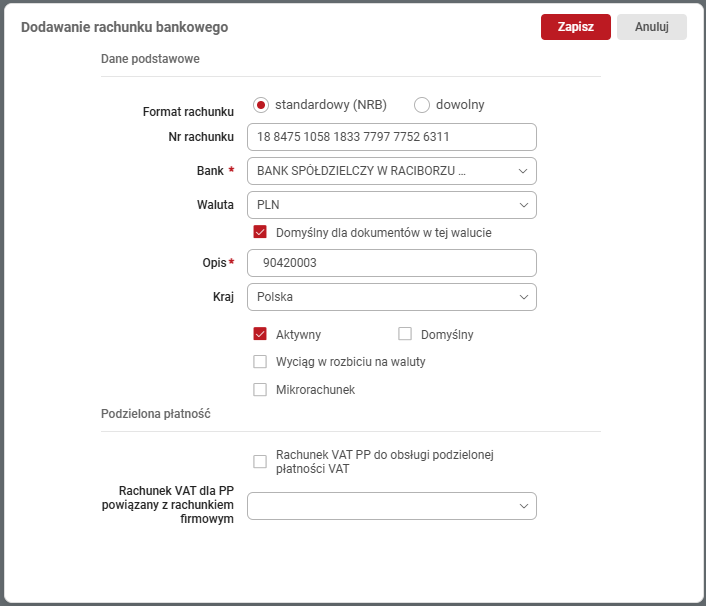This screenshot has height=606, width=706.
Task: Click the Format rachunku label
Action: [x=188, y=112]
